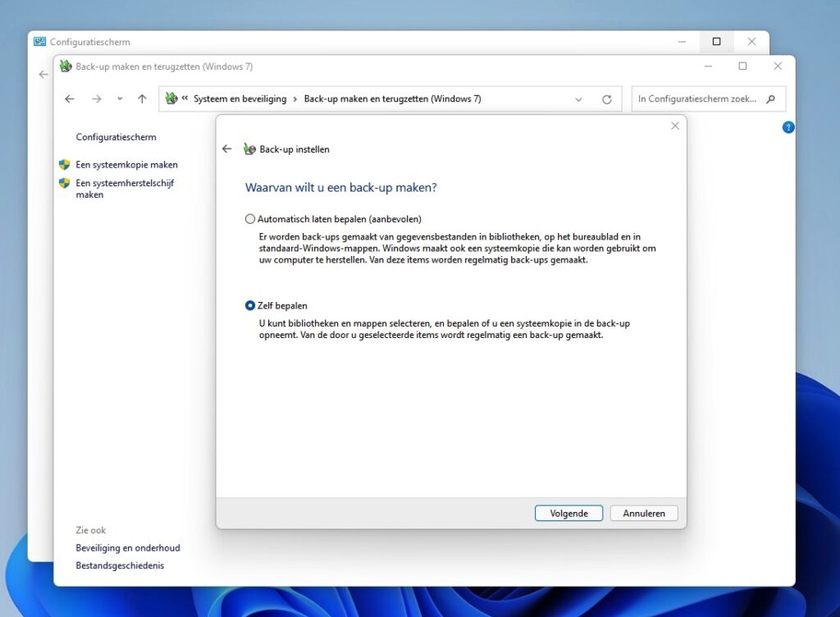Click the forward navigation arrow in the toolbar
840x617 pixels.
coord(97,99)
